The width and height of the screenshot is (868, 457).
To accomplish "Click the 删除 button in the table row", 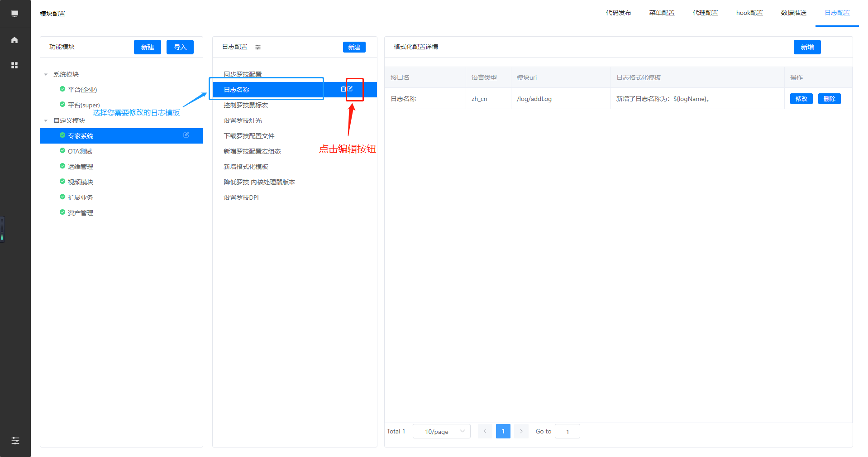I will pos(829,99).
